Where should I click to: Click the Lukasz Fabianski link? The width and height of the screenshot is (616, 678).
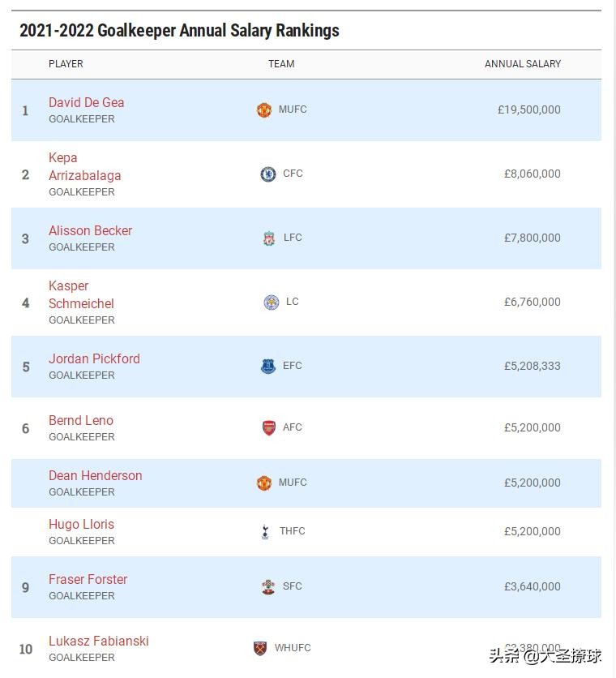(99, 641)
